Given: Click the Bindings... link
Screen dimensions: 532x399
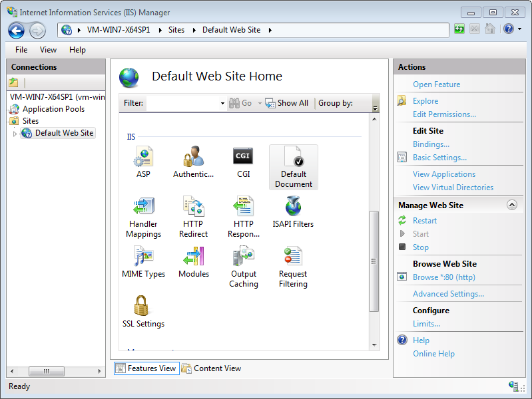Looking at the screenshot, I should click(431, 144).
